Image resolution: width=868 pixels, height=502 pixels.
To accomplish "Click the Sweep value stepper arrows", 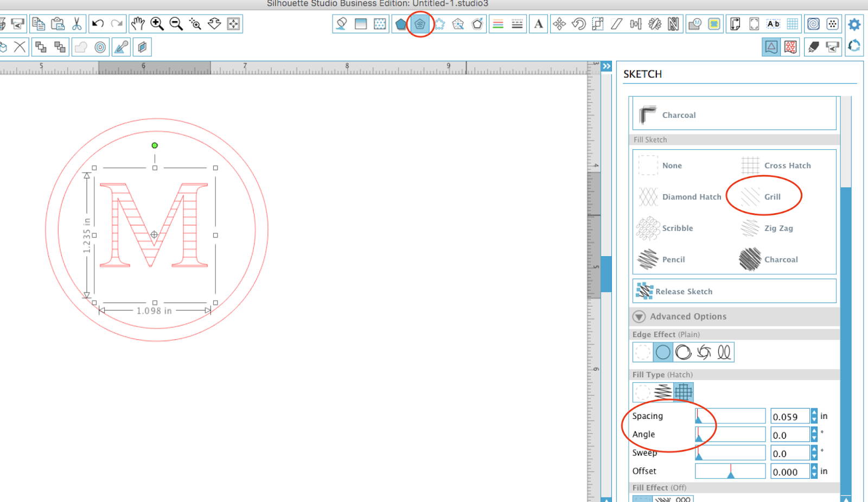I will pyautogui.click(x=814, y=453).
